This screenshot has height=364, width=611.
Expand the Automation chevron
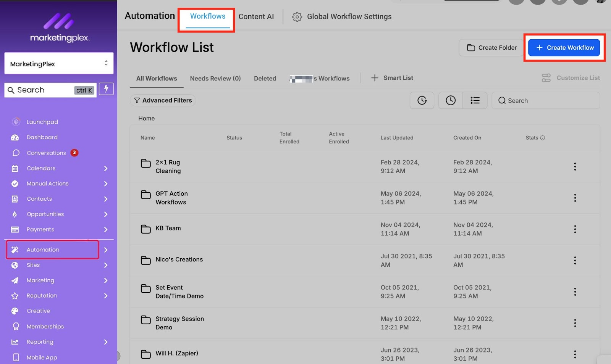point(106,250)
